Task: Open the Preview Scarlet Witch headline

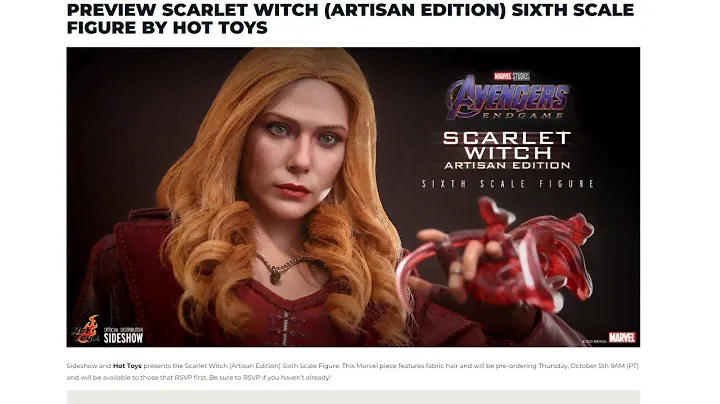Action: (x=350, y=18)
